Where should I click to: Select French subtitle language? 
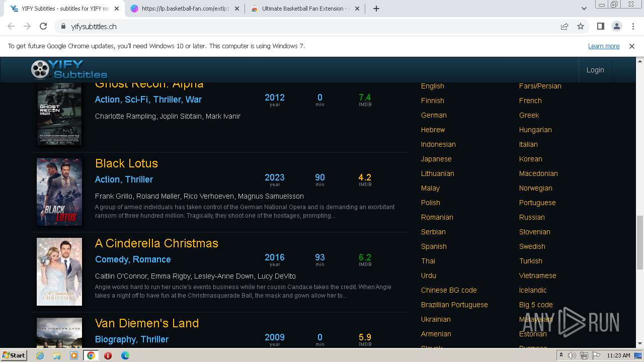coord(530,101)
